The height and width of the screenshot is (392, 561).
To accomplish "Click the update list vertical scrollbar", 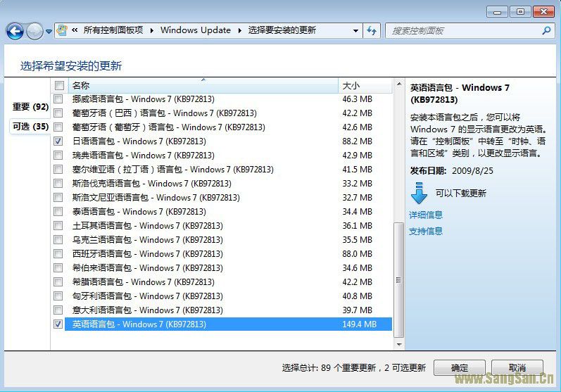I will (398, 211).
